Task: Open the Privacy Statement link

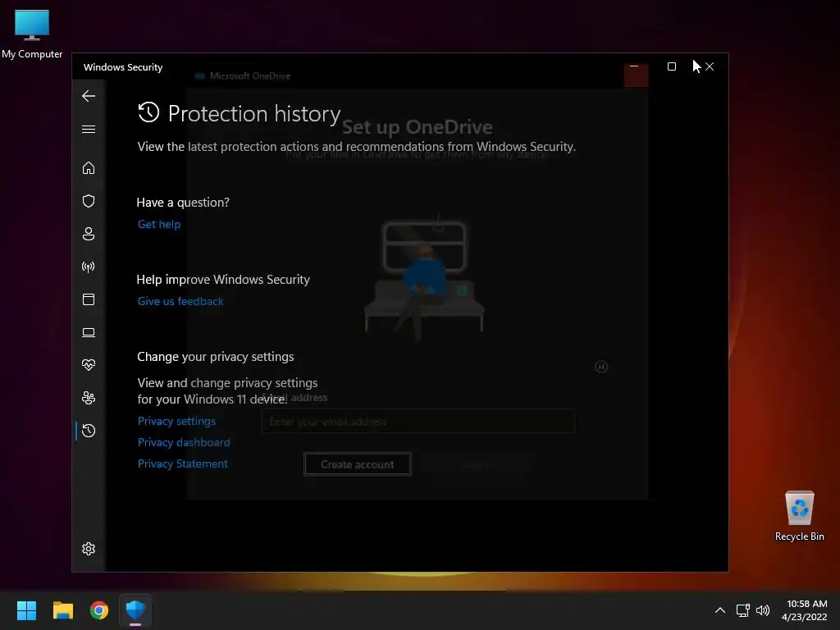Action: click(182, 464)
